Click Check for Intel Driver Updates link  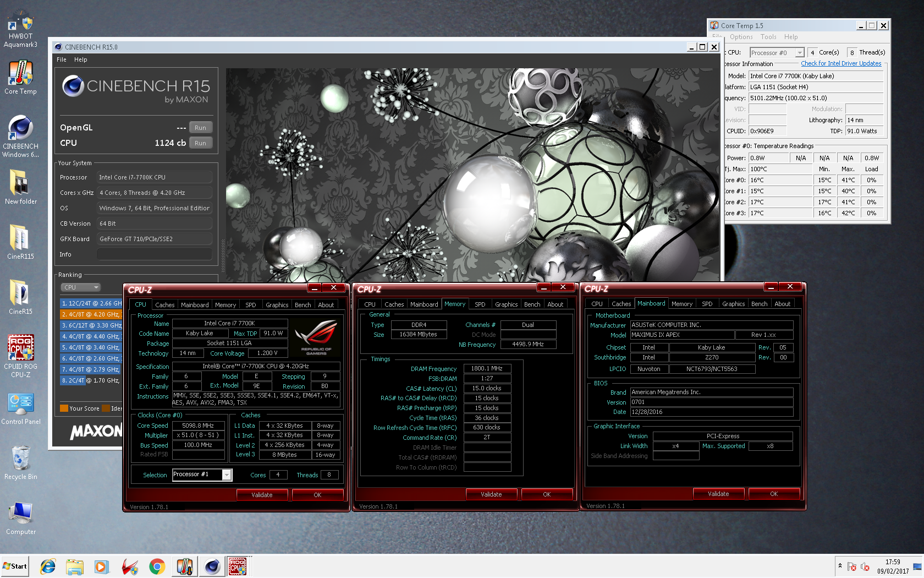click(841, 63)
